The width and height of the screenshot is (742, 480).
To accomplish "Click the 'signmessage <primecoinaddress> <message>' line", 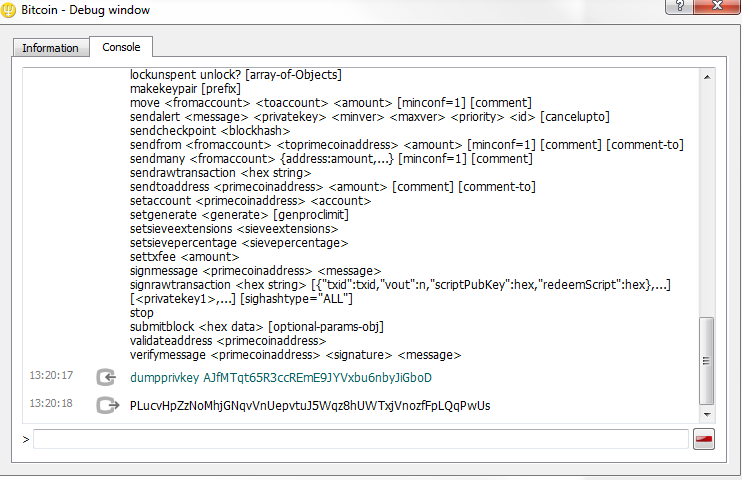I will point(256,271).
